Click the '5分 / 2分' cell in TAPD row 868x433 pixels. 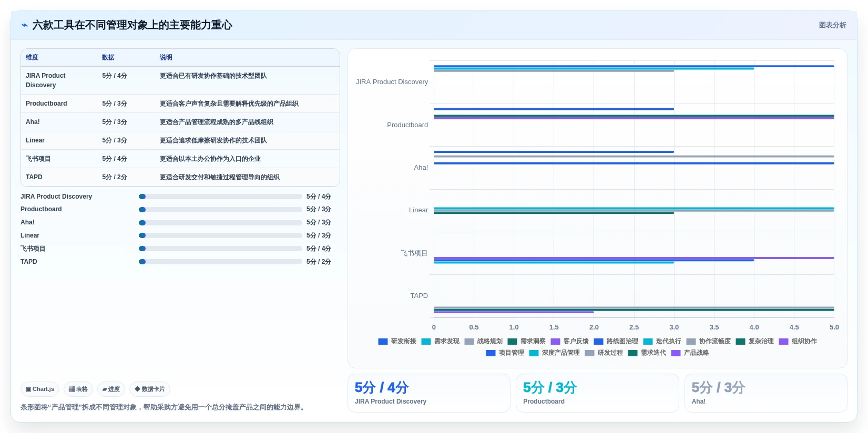[115, 177]
